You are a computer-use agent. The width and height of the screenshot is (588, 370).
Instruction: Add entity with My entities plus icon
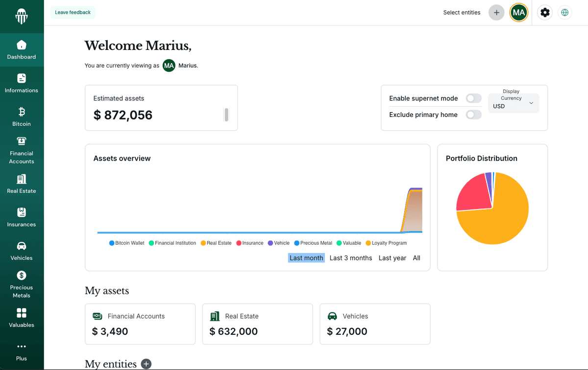(x=146, y=364)
